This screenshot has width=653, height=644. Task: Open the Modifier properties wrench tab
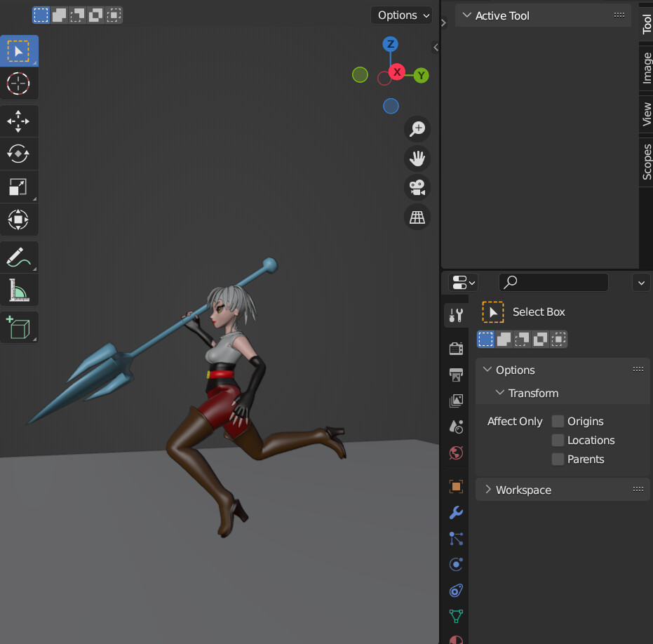point(455,513)
